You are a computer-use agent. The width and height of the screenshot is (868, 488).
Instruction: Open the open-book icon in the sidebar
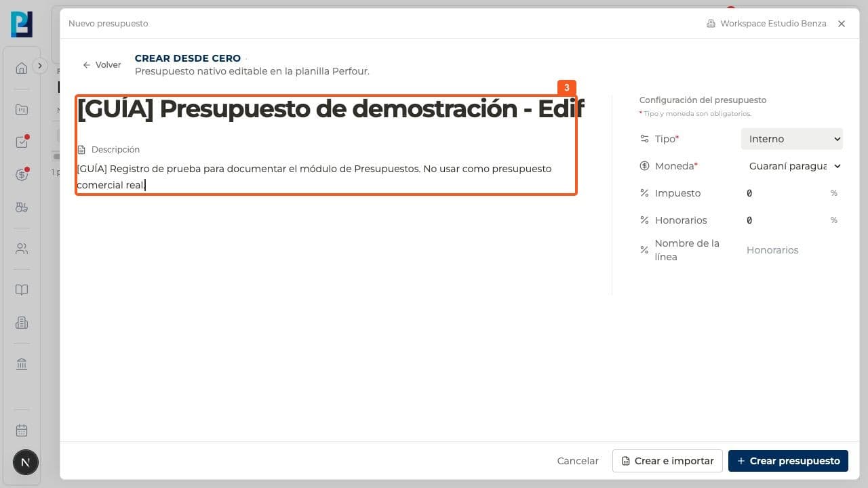(x=22, y=290)
